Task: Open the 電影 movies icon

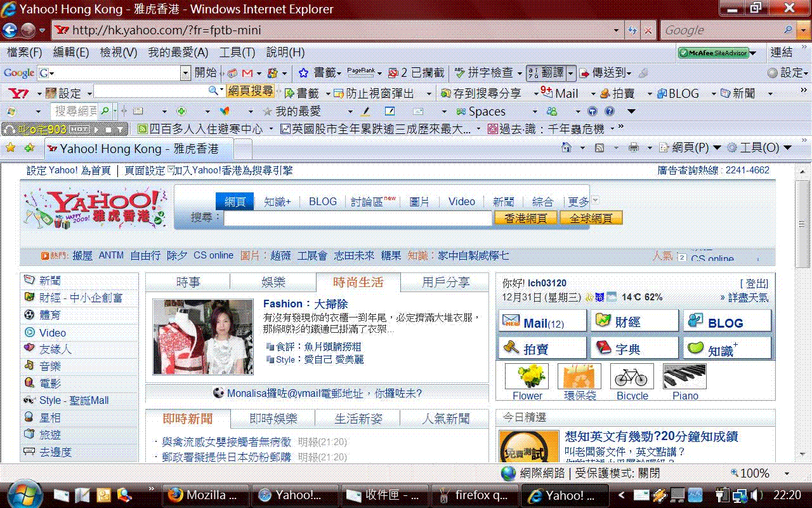Action: [29, 383]
